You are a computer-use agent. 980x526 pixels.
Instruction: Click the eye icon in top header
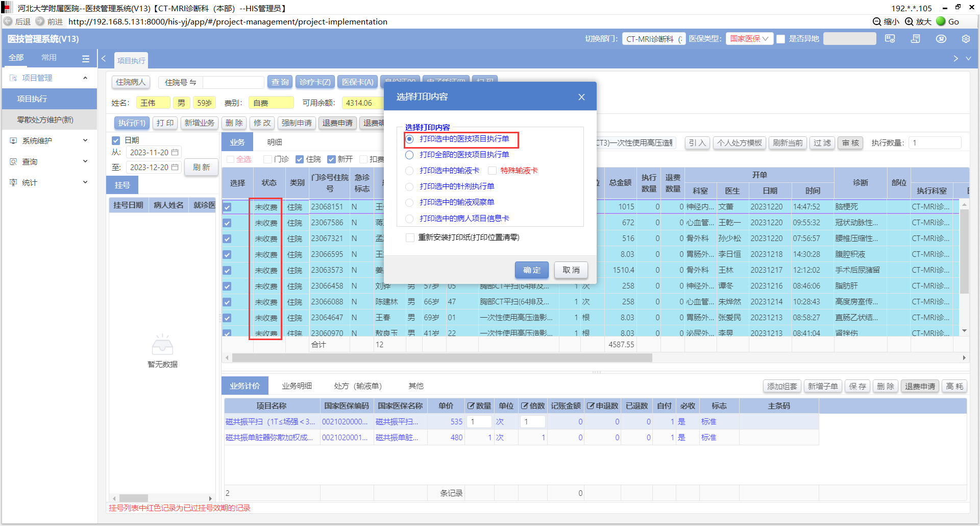(x=941, y=39)
